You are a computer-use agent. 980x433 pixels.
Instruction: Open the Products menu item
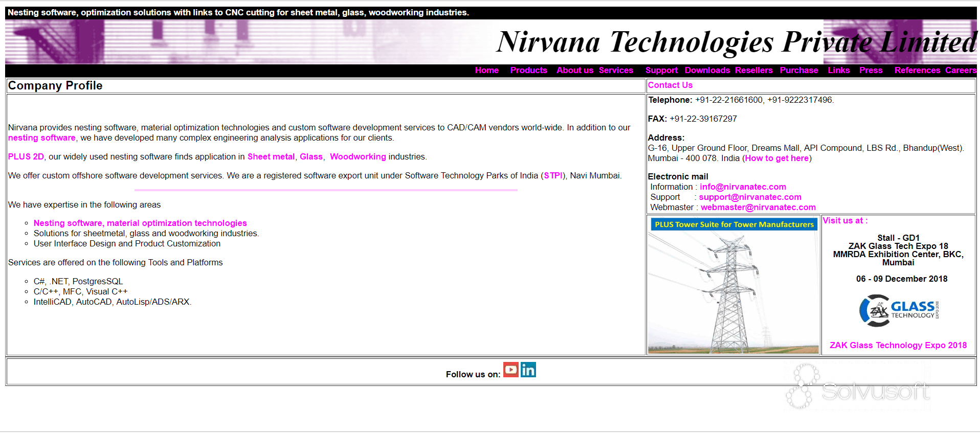click(x=528, y=71)
